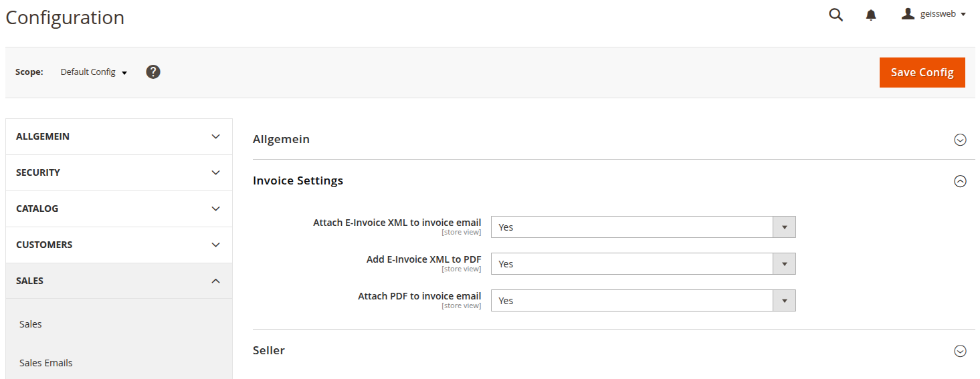Open the geissweb user account menu

click(934, 14)
